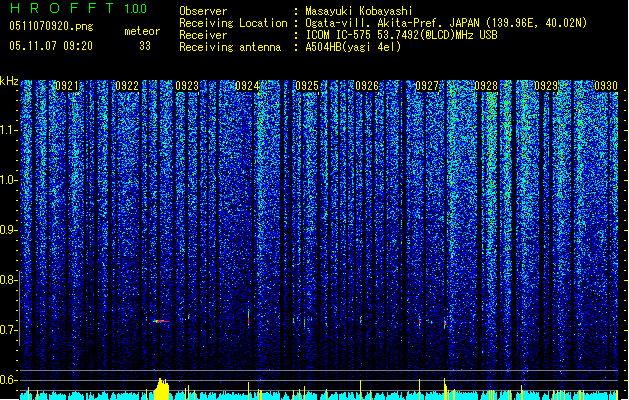Click the 'Receiving antenna' field label
Image resolution: width=629 pixels, height=400 pixels.
coord(230,47)
